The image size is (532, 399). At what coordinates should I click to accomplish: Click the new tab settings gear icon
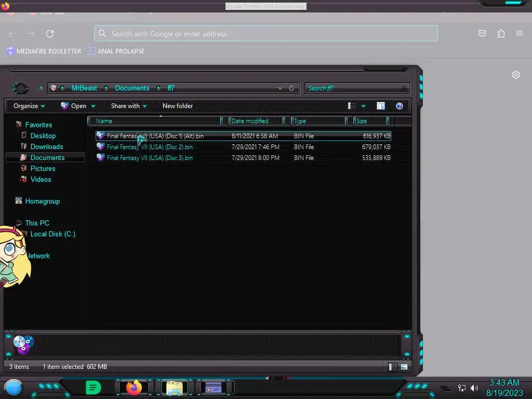[x=516, y=75]
